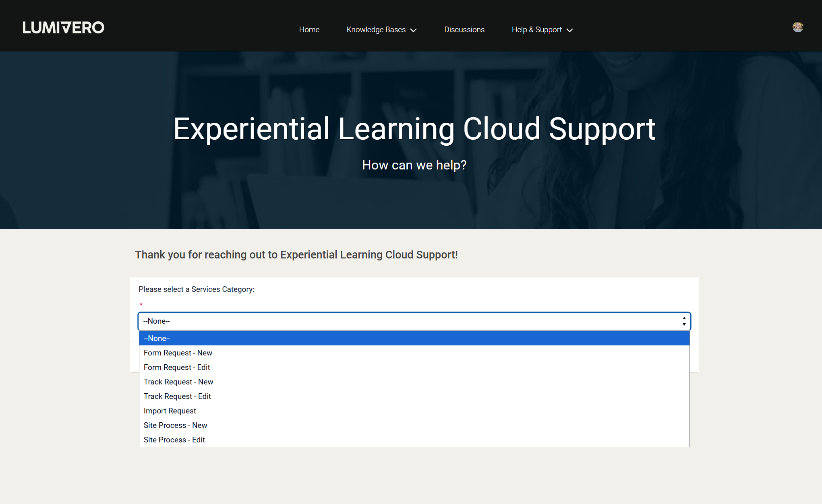This screenshot has height=504, width=822.
Task: Select Site Process - Edit option
Action: (414, 440)
